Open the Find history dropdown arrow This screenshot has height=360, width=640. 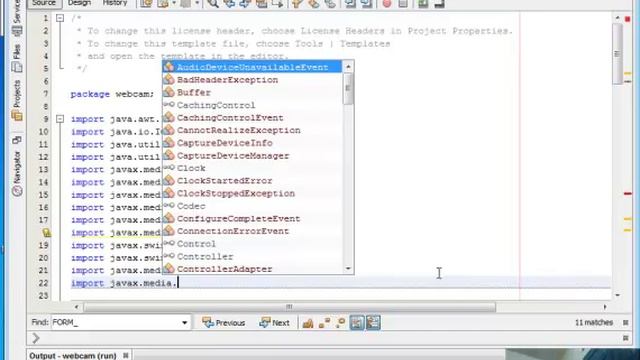click(184, 323)
